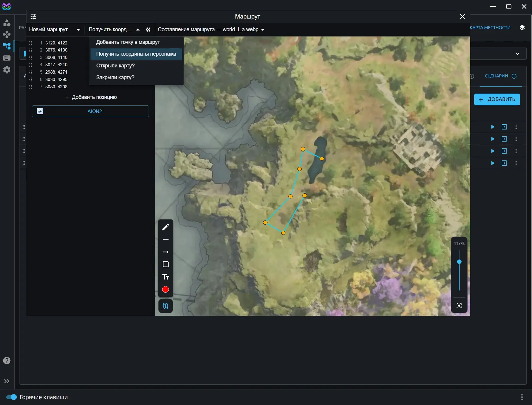The height and width of the screenshot is (405, 532).
Task: Collapse panel with double left chevron
Action: click(148, 29)
